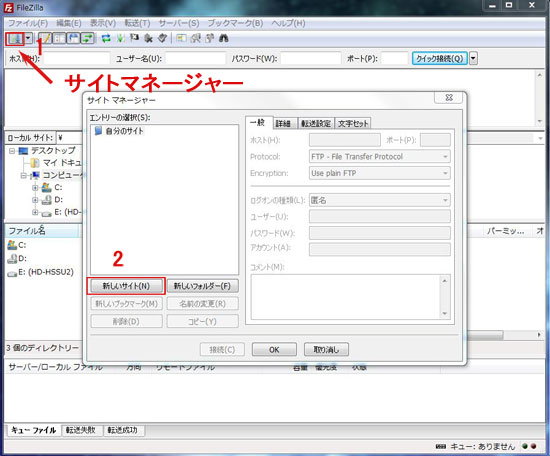Select the キュー ファイル tab

[x=34, y=430]
